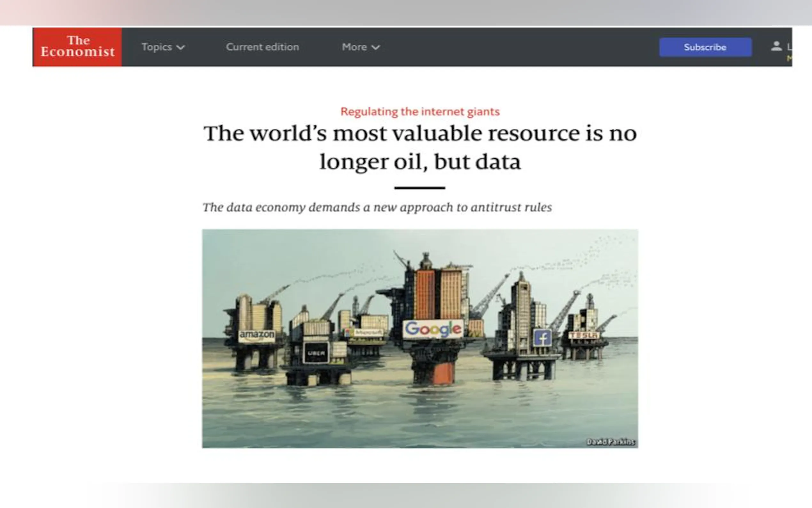Open the 'Regulating the internet giants' section link
812x508 pixels.
(x=420, y=111)
